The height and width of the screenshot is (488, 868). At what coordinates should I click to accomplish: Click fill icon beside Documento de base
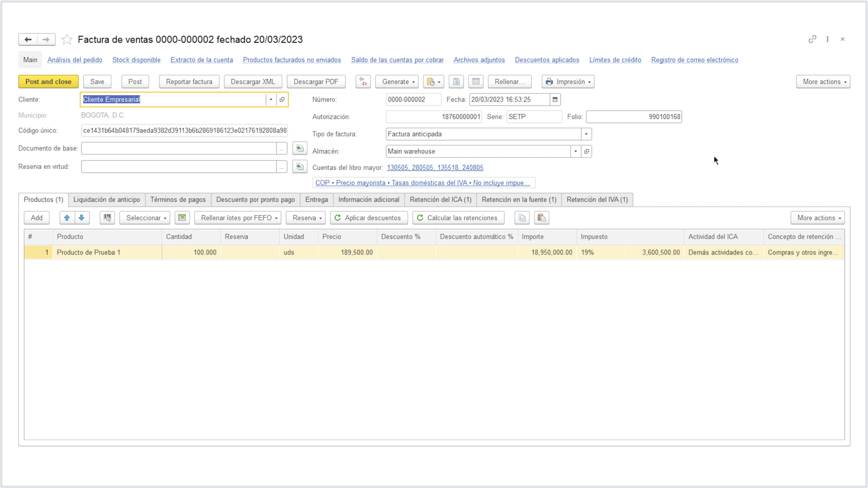[299, 149]
